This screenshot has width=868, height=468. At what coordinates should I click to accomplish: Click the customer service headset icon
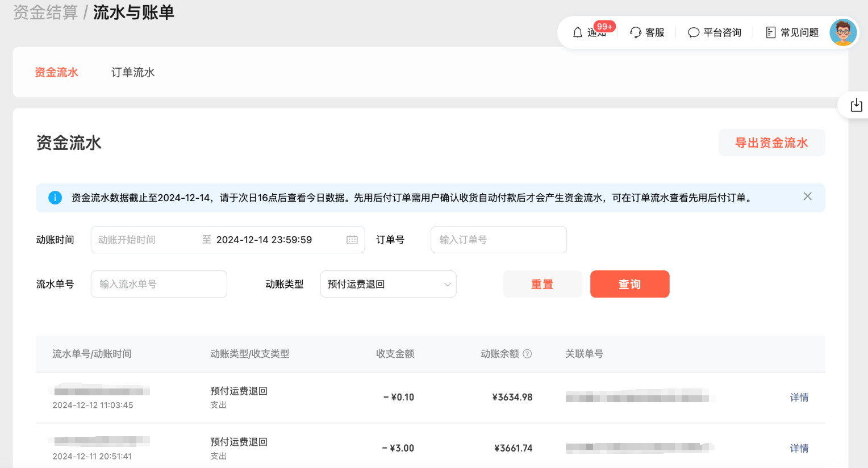click(636, 32)
